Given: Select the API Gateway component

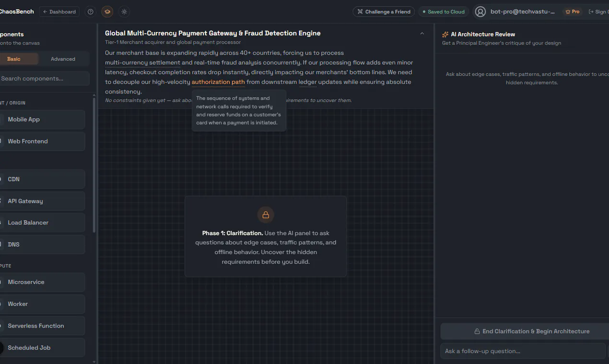Looking at the screenshot, I should click(42, 201).
